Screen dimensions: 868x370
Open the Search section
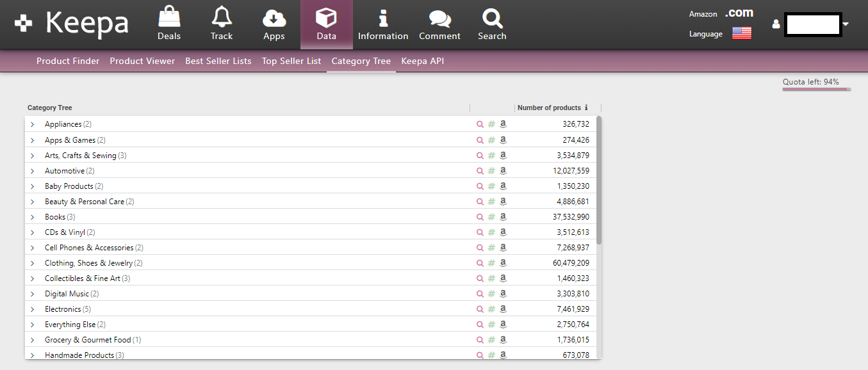click(492, 24)
